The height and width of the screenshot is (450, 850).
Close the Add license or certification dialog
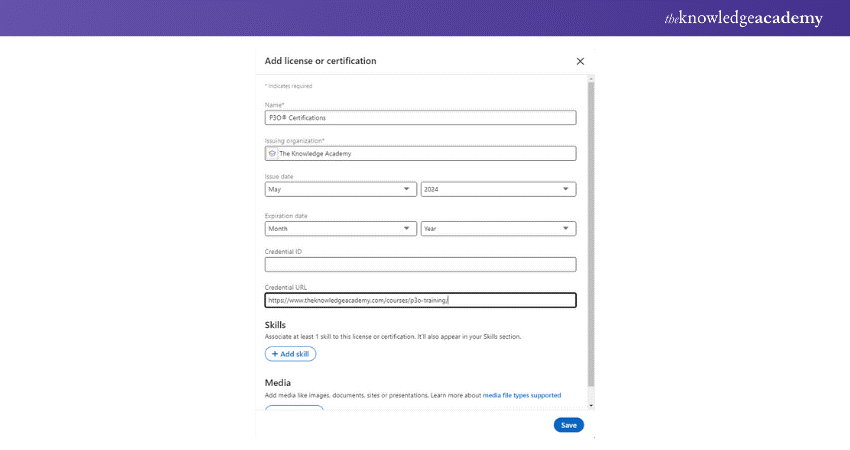coord(580,61)
